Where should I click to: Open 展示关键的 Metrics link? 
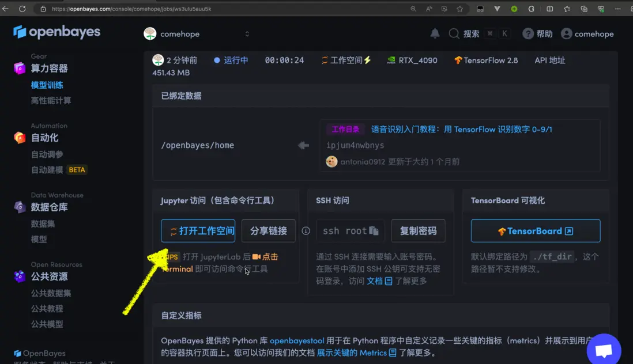pos(356,352)
